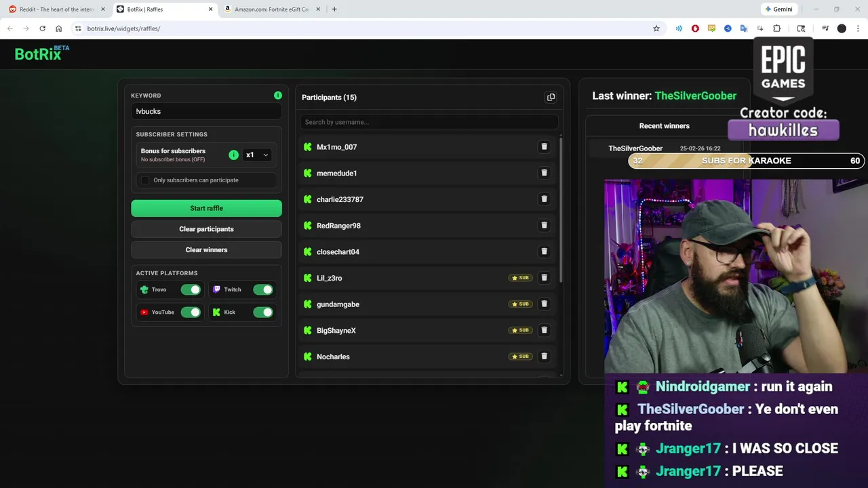Screen dimensions: 868x488
Task: Click Clear participants button
Action: [206, 229]
